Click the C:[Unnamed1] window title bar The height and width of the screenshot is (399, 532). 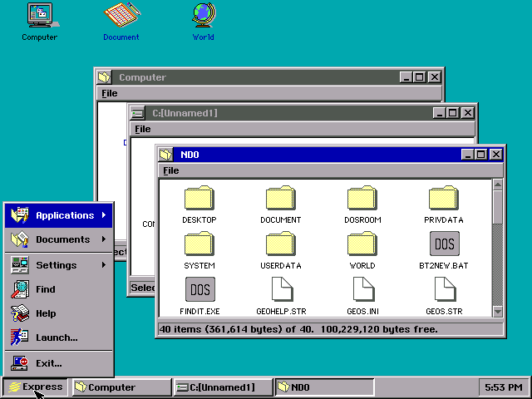(x=288, y=113)
